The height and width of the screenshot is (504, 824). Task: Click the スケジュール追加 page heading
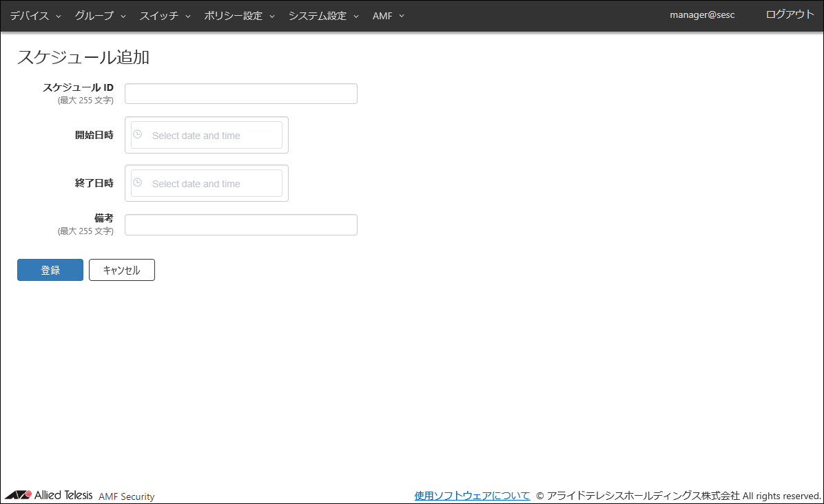point(83,57)
